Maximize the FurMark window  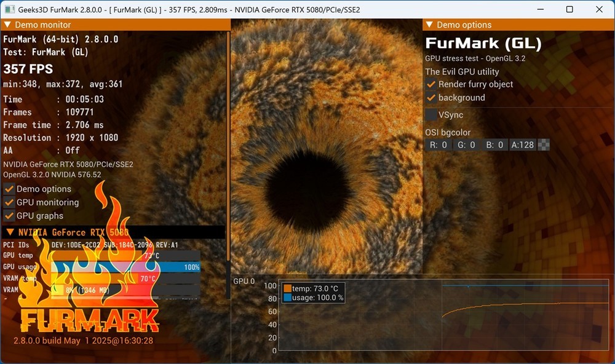569,9
